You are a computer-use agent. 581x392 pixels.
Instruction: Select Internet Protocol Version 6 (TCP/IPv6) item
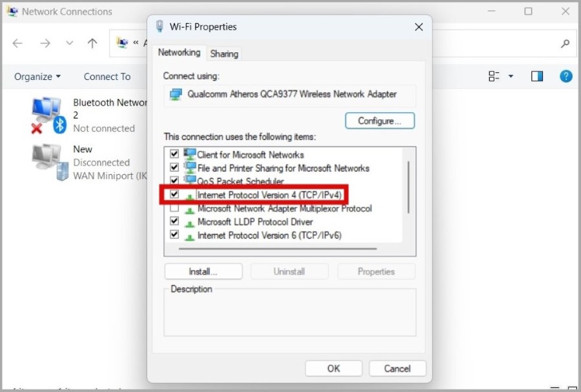click(x=269, y=235)
